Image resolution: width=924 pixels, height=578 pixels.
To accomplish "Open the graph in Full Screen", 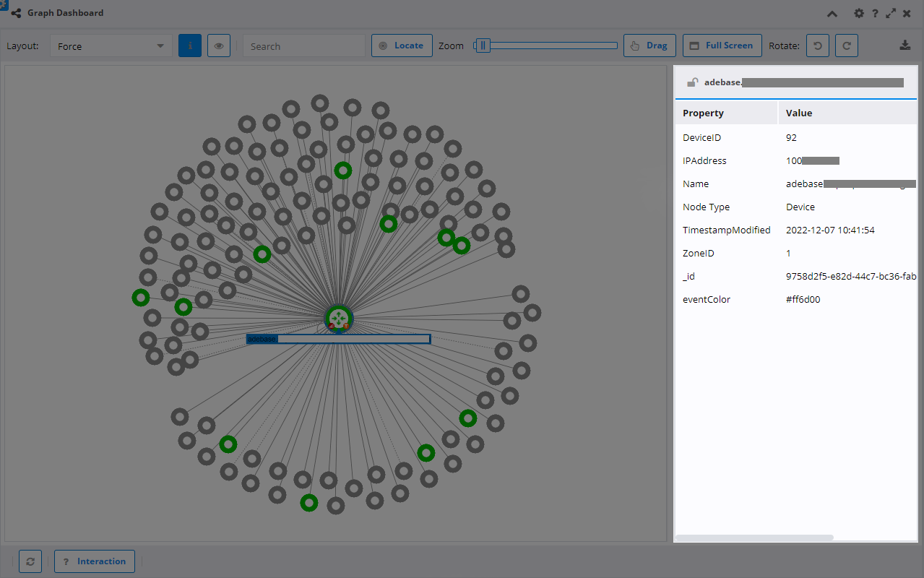I will coord(722,46).
